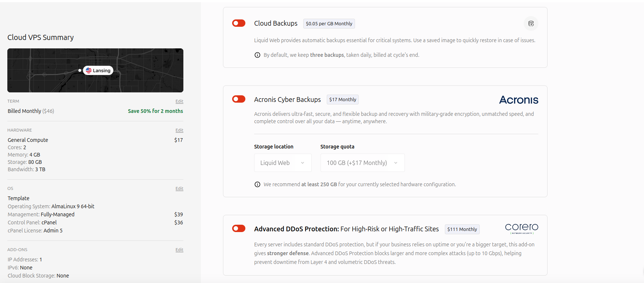This screenshot has height=283, width=644.
Task: Edit the Add-ons section
Action: tap(179, 250)
